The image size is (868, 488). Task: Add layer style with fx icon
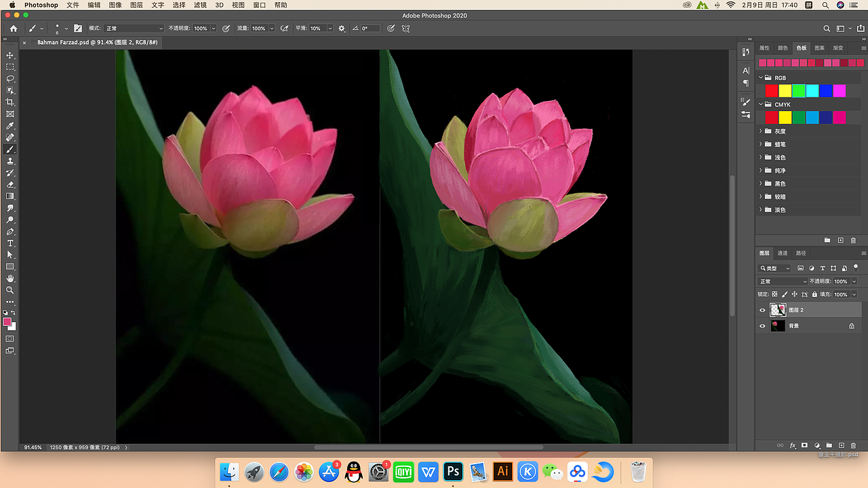(x=792, y=445)
